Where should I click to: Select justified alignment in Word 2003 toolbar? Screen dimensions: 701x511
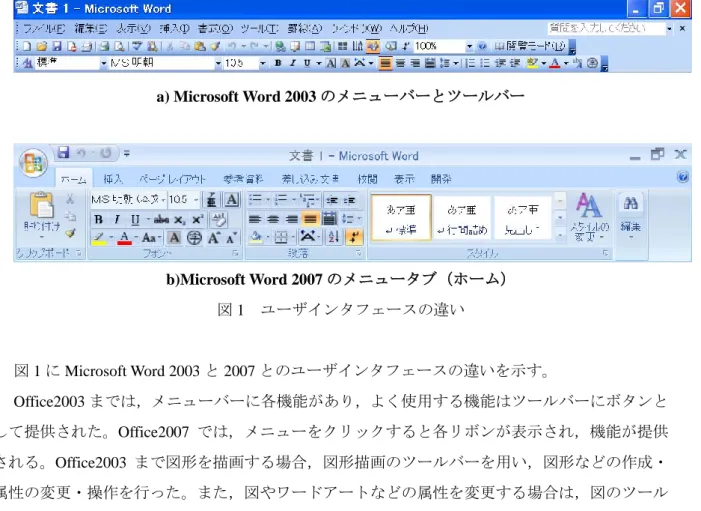tap(385, 63)
